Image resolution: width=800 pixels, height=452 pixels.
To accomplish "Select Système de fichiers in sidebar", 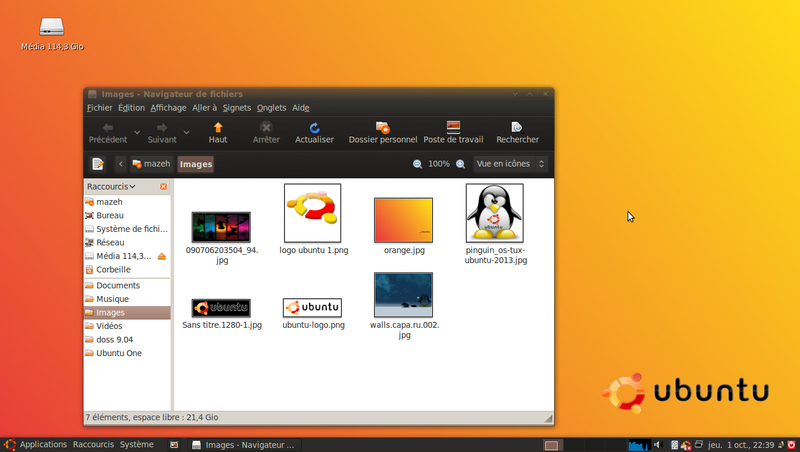I will tap(127, 229).
